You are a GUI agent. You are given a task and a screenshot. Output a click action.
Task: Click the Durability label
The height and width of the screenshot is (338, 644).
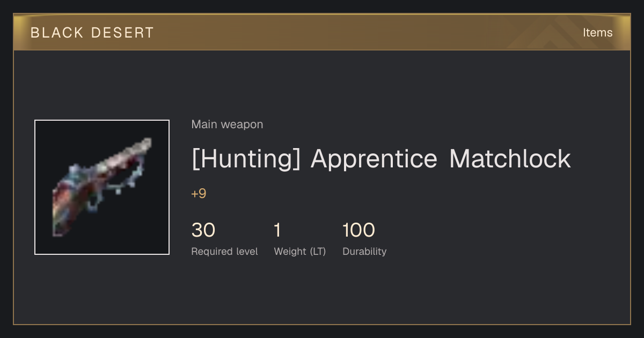click(364, 252)
